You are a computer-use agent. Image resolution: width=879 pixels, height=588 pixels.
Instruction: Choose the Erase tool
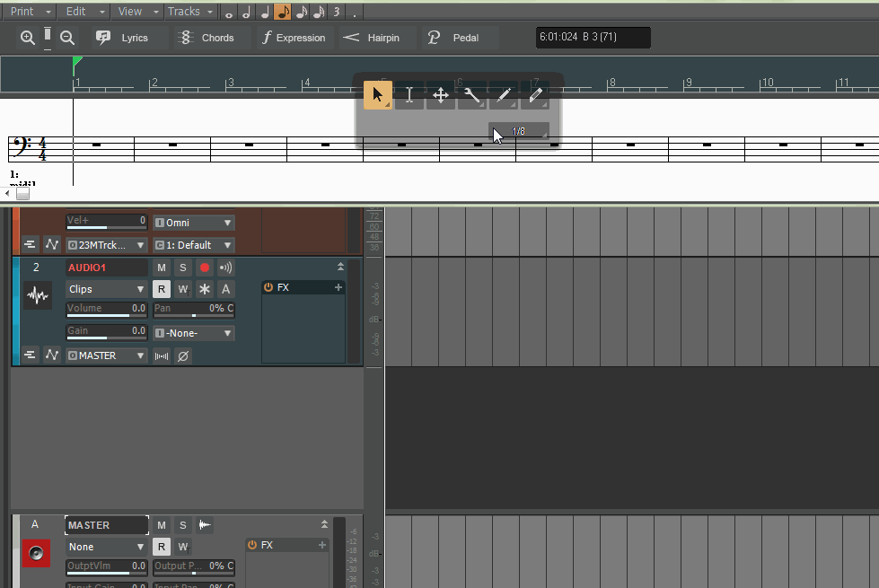click(535, 95)
